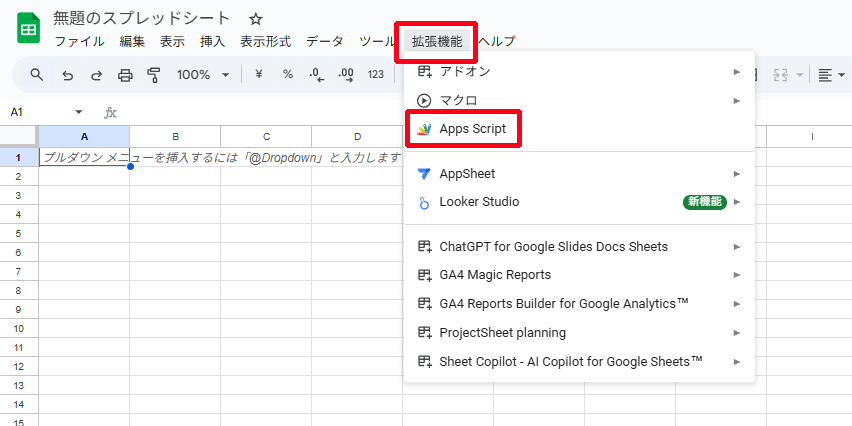Screen dimensions: 852x426
Task: Select column D header
Action: tap(357, 136)
